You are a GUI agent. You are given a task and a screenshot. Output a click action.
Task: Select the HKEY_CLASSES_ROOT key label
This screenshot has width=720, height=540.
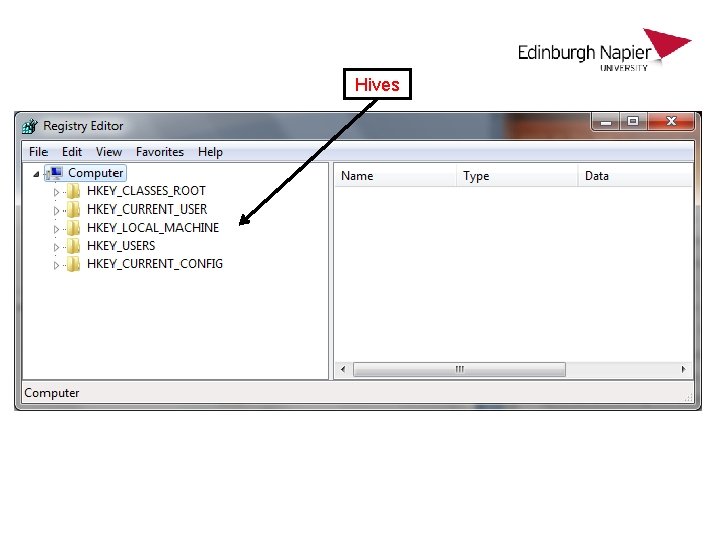tap(146, 191)
